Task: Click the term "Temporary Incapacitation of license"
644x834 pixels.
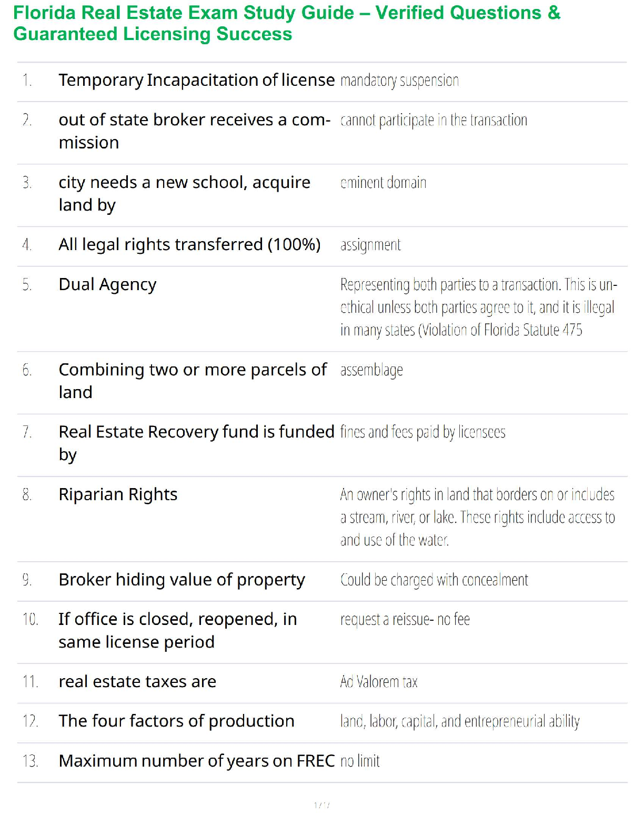Action: point(196,80)
